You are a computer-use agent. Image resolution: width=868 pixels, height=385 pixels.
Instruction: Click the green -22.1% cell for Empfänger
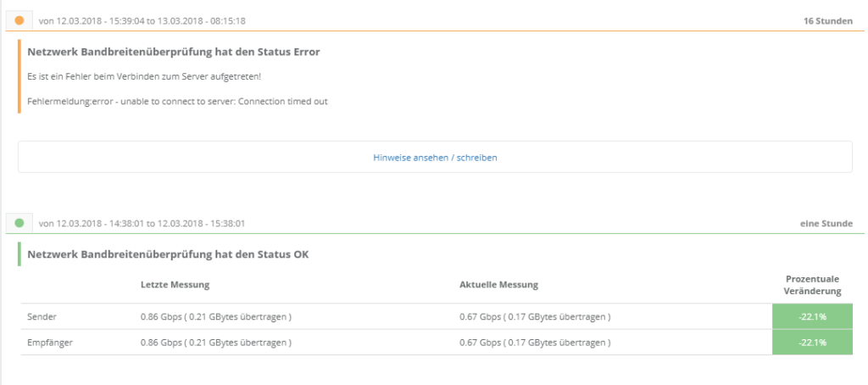[813, 343]
